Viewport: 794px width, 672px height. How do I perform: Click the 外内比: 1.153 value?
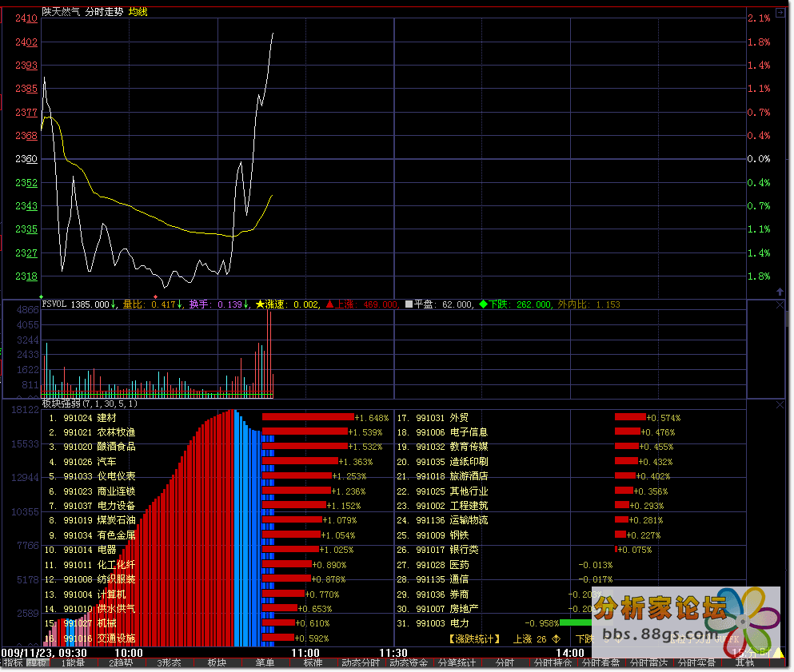click(589, 304)
